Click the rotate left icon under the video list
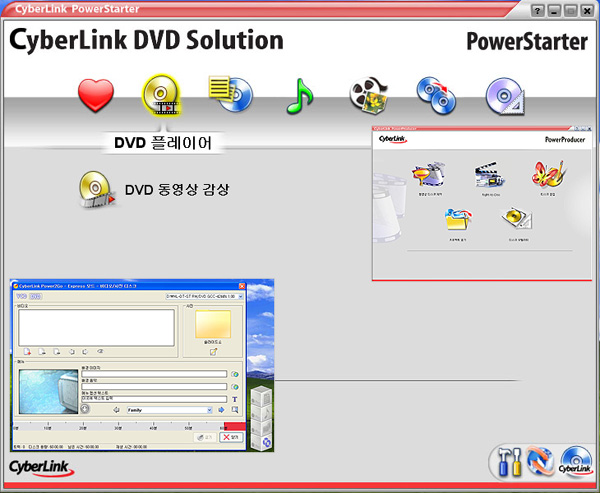The width and height of the screenshot is (600, 493). pyautogui.click(x=72, y=352)
